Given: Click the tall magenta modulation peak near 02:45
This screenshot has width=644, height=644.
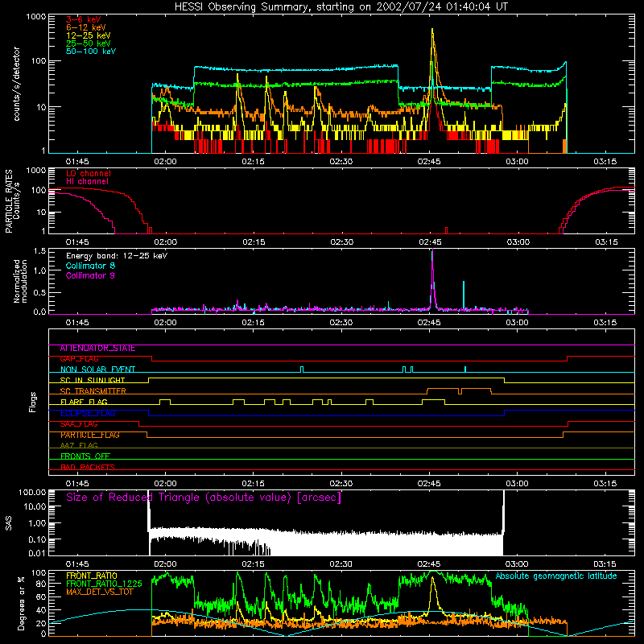Looking at the screenshot, I should tap(432, 279).
